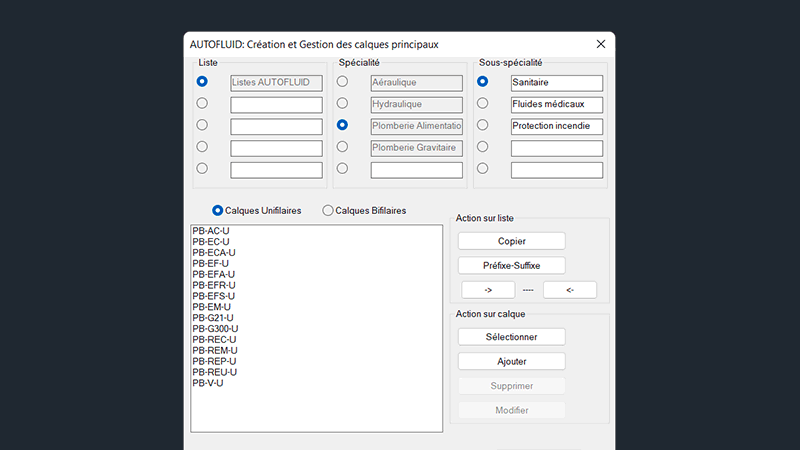This screenshot has width=800, height=450.
Task: Select the Sanitaire sub-specialty radio button
Action: (x=482, y=82)
